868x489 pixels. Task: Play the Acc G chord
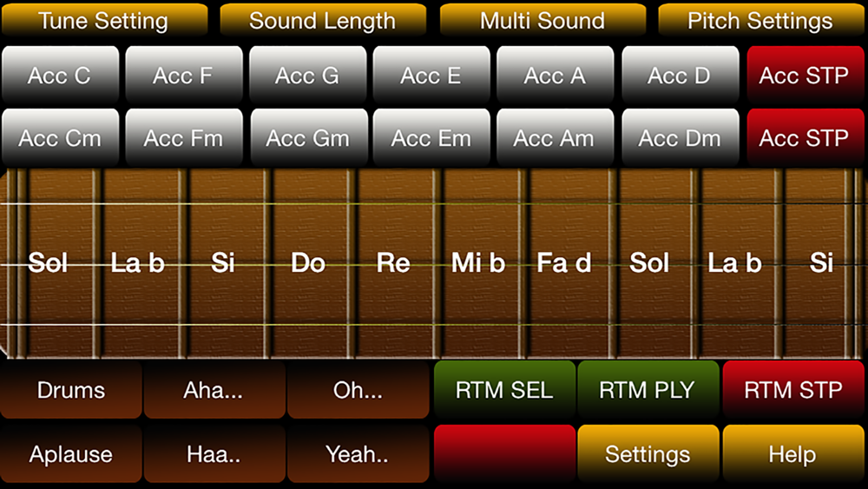pyautogui.click(x=308, y=75)
